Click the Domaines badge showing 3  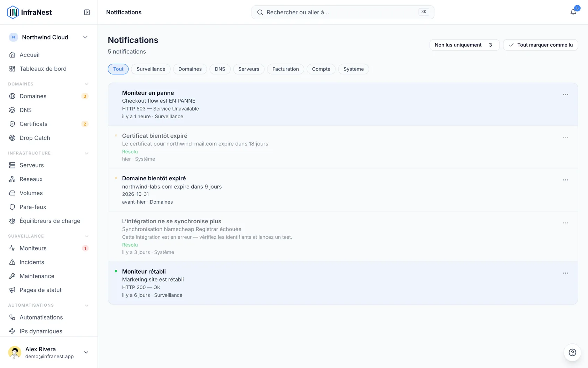coord(85,96)
